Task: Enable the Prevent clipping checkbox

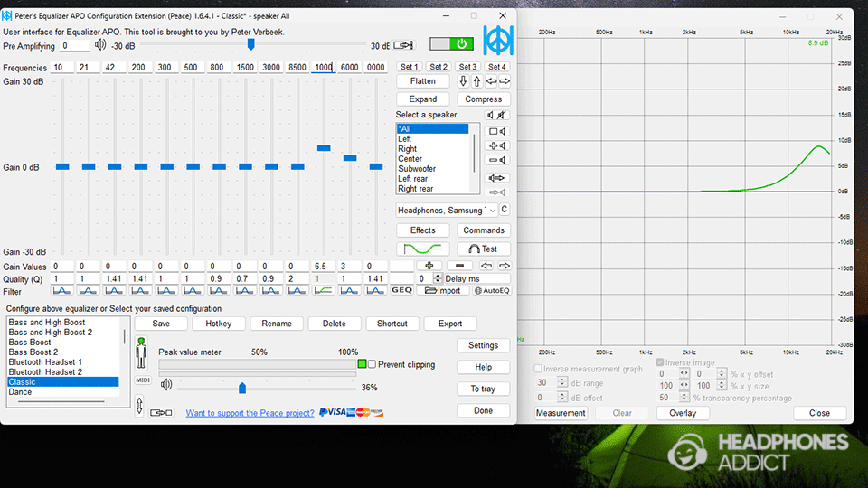Action: pos(372,364)
